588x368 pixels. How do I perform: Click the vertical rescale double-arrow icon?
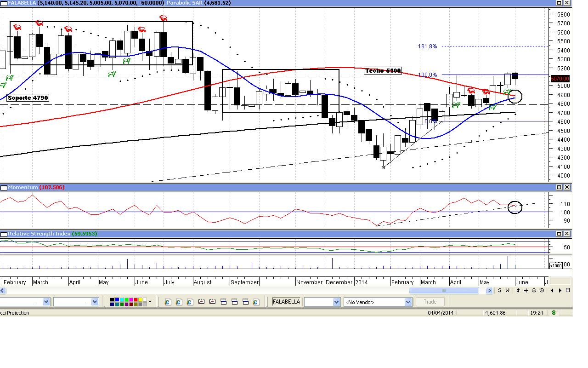click(518, 290)
